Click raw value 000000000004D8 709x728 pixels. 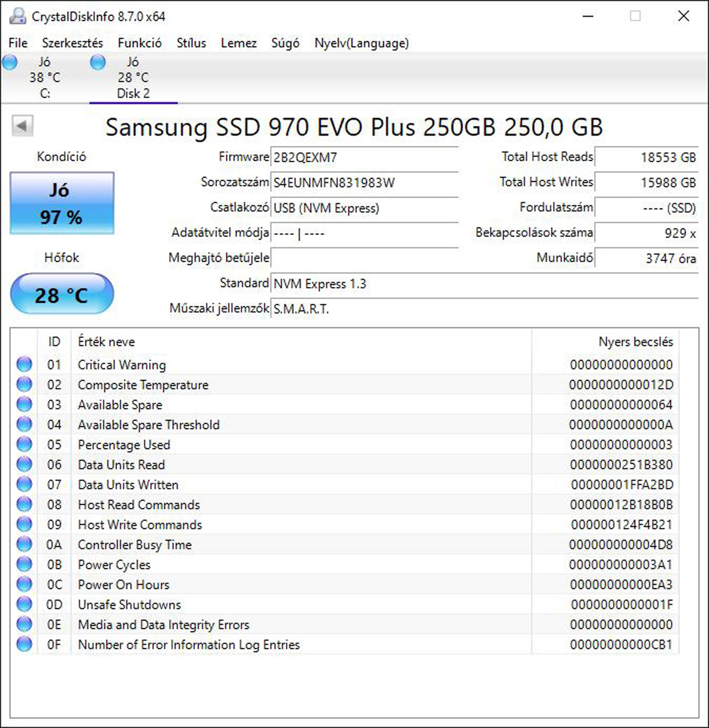point(621,544)
